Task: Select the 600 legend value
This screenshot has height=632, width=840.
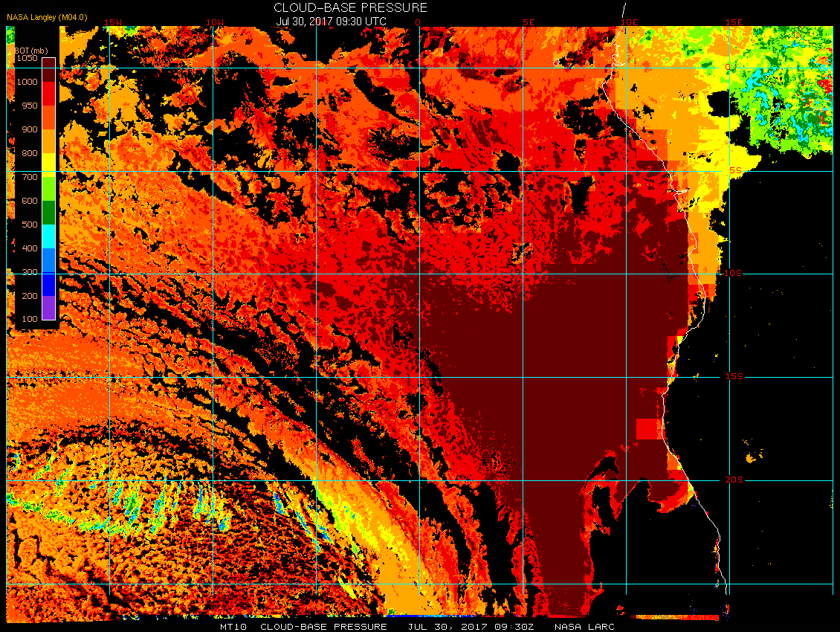Action: pyautogui.click(x=30, y=201)
